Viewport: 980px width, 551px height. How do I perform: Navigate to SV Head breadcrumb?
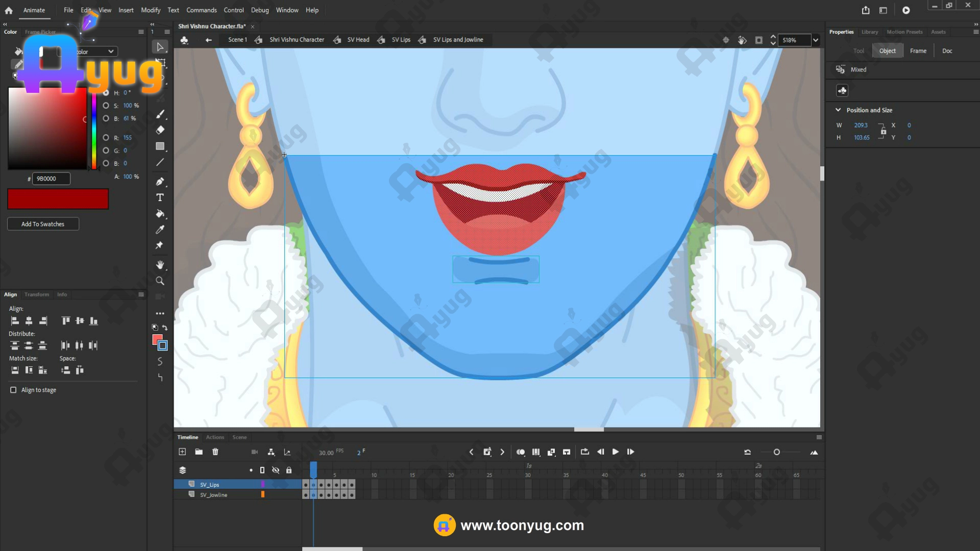[358, 40]
